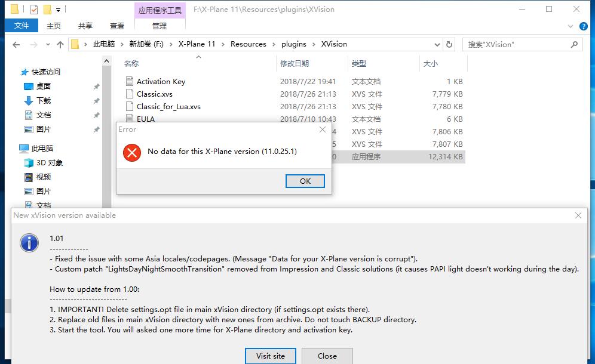
Task: Open the 主页 ribbon tab
Action: (54, 26)
